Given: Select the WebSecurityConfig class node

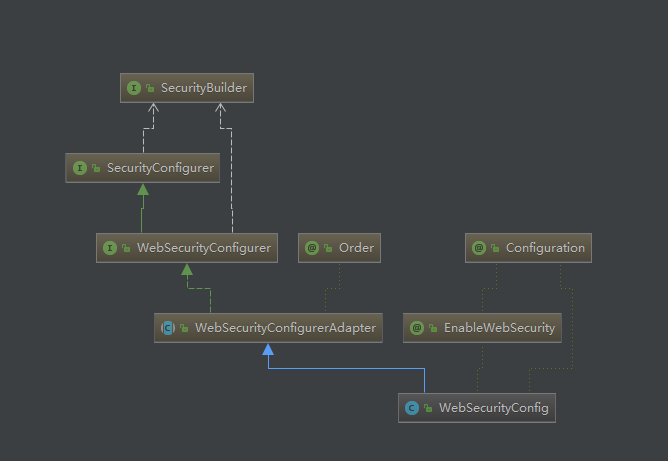Looking at the screenshot, I should coord(477,408).
